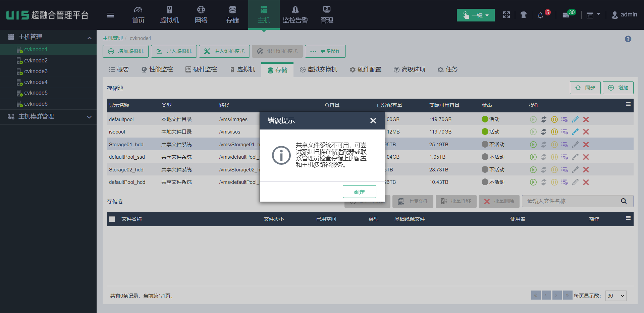Refresh the defaultpool storage pool
This screenshot has height=313, width=644.
(x=544, y=119)
